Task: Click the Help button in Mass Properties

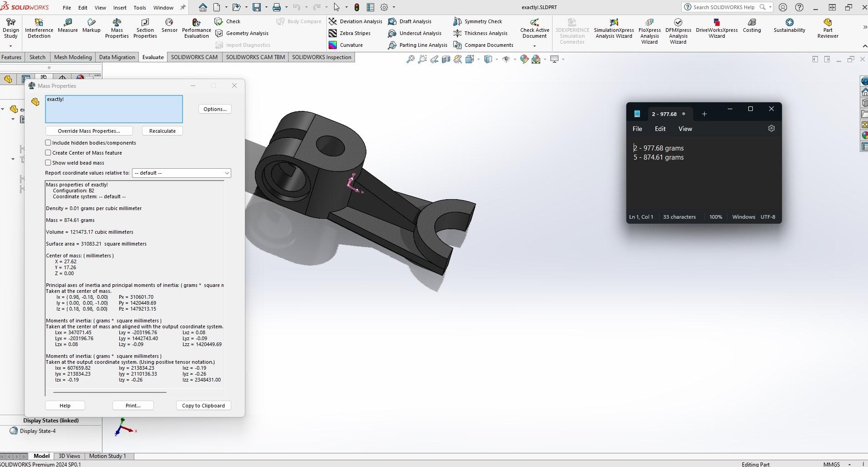Action: pos(65,406)
